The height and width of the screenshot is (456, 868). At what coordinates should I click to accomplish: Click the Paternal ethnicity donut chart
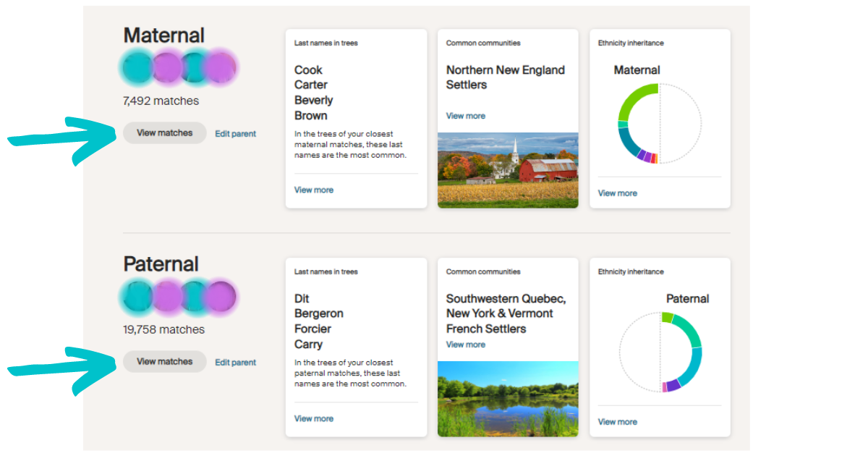point(660,352)
